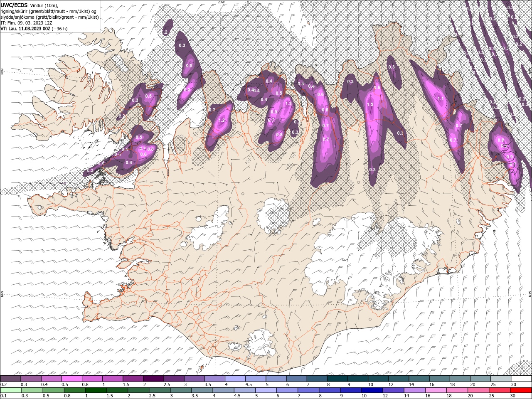Select the light pink rain swatch at 16

click(435, 390)
